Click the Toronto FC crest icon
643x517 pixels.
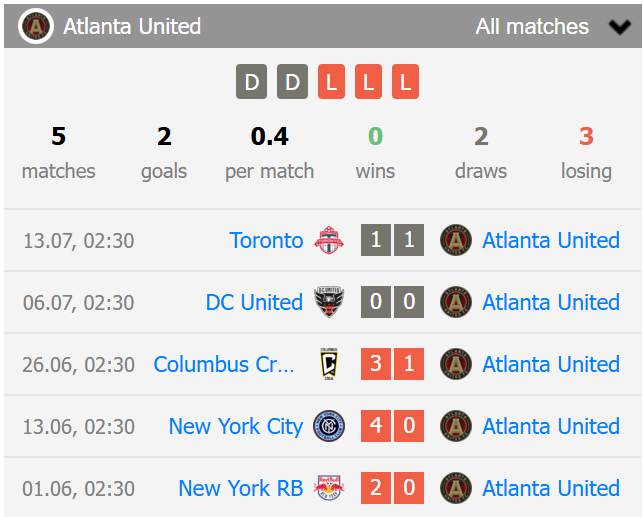(328, 240)
